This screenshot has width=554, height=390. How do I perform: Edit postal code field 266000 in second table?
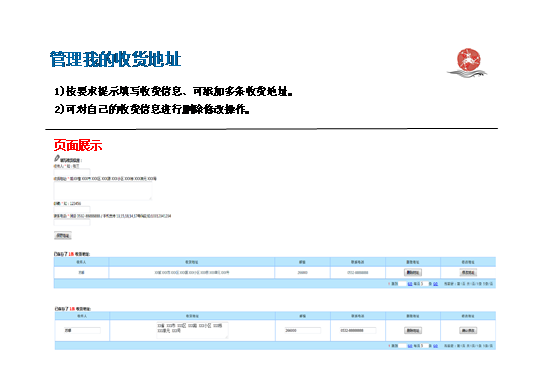point(303,330)
